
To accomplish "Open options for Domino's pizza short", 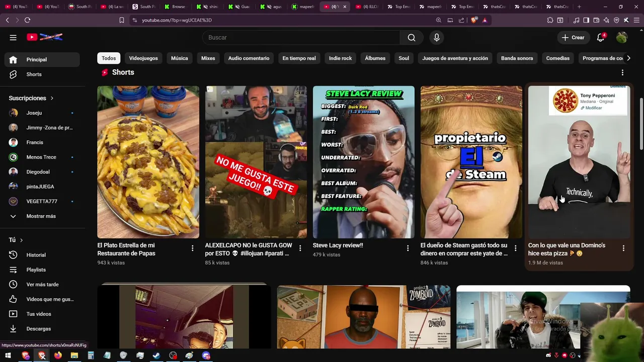I will click(623, 248).
